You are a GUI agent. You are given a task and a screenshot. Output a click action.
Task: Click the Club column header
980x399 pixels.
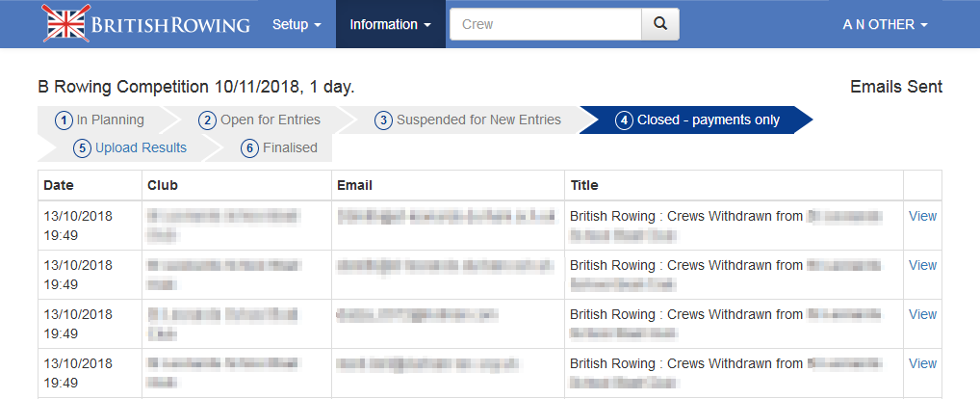163,185
